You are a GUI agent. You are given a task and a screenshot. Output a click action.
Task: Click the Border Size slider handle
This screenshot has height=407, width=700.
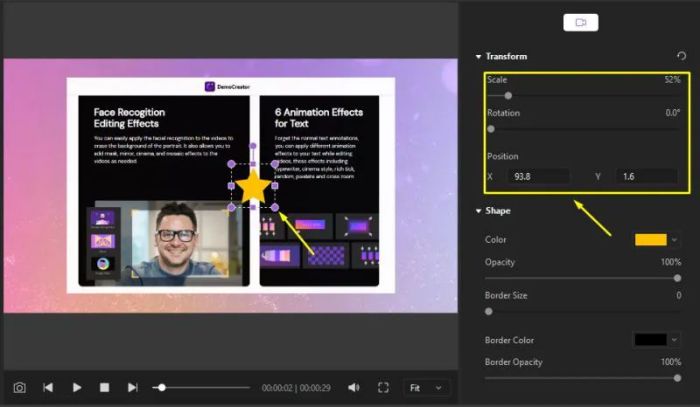[x=489, y=311]
